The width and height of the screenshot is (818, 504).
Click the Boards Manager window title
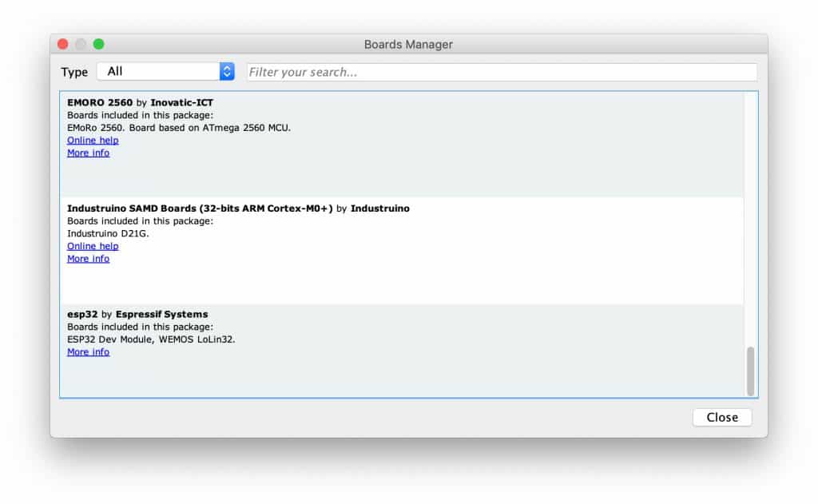pos(408,45)
